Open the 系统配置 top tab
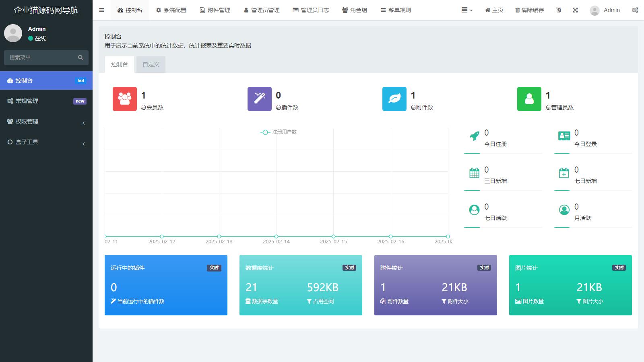The image size is (644, 362). 171,10
